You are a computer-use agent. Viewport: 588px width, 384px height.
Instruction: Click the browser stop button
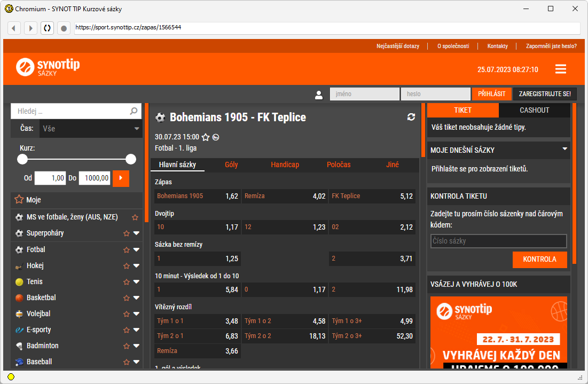tap(64, 28)
